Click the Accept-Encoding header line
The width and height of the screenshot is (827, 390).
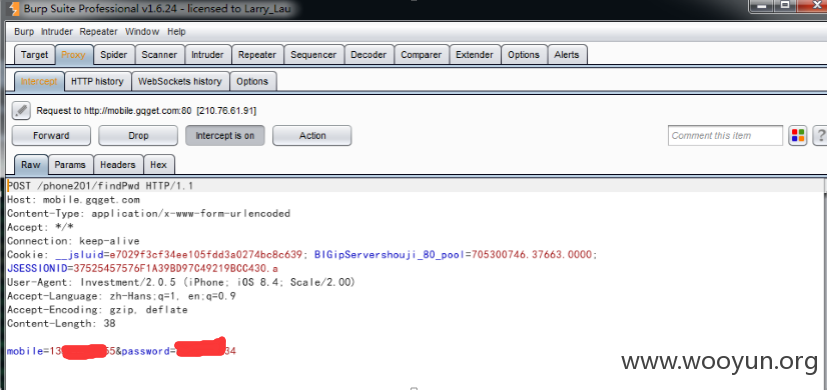97,310
